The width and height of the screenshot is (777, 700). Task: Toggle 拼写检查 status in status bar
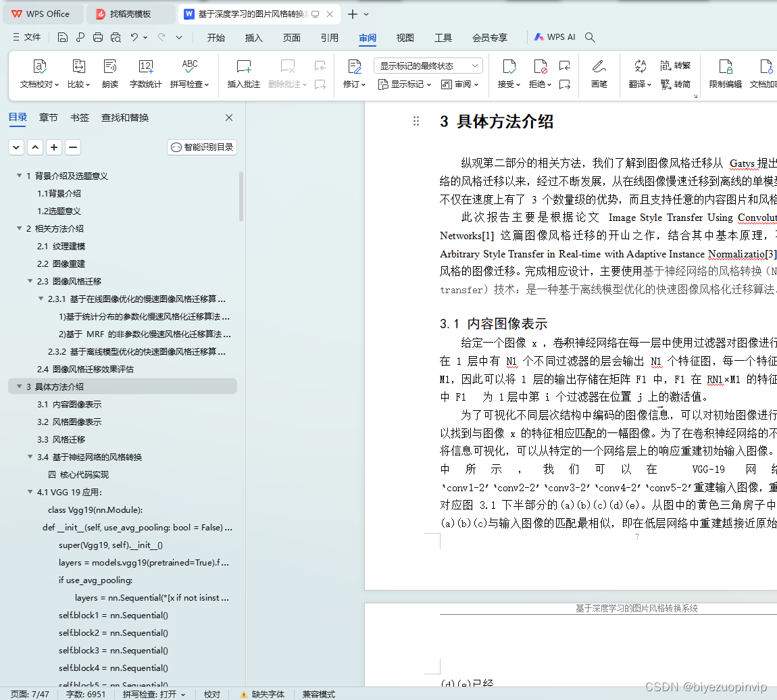click(x=153, y=694)
